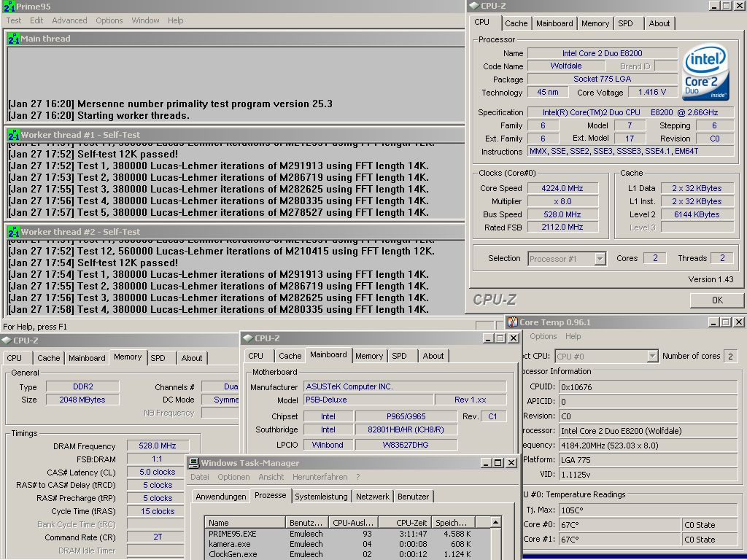747x560 pixels.
Task: Switch to Anwendungen tab in Task-Manager
Action: click(220, 496)
